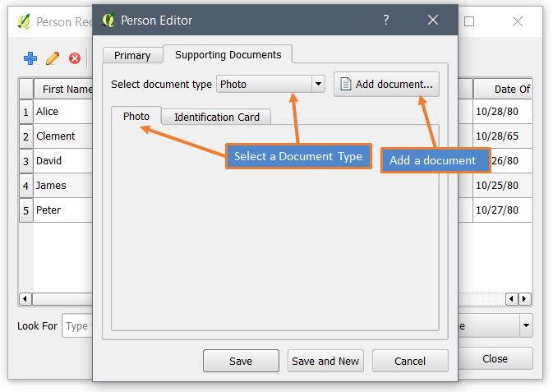Cancel the Person Editor dialog
Screen dimensions: 553x392
pyautogui.click(x=410, y=361)
